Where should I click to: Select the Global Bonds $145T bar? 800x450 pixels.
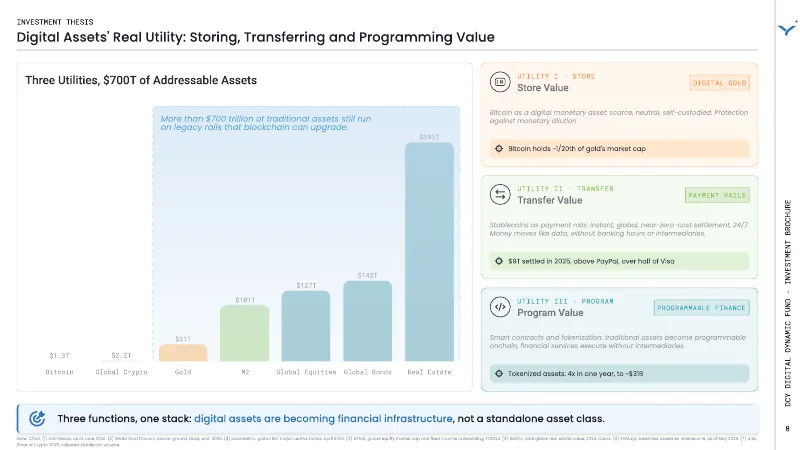coord(367,321)
